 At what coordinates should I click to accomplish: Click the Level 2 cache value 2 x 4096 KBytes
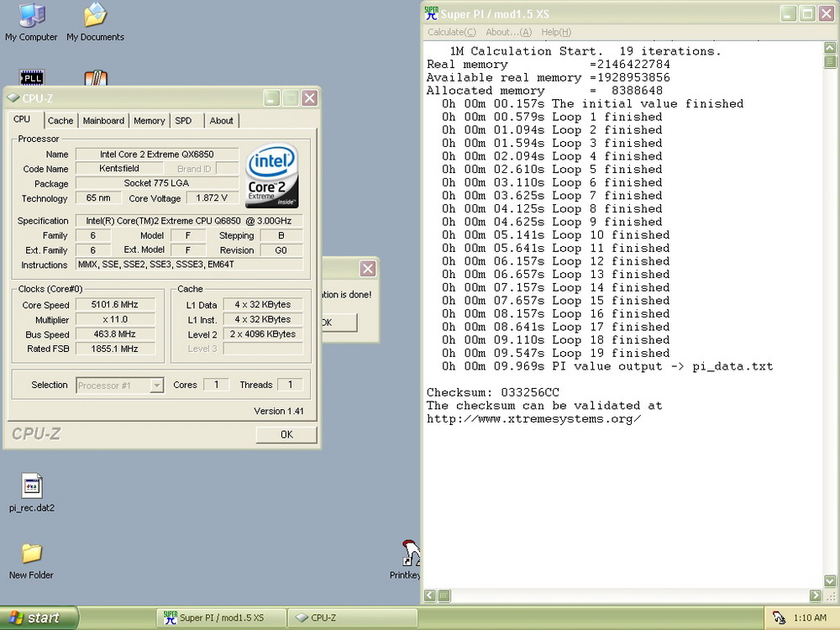[x=263, y=333]
